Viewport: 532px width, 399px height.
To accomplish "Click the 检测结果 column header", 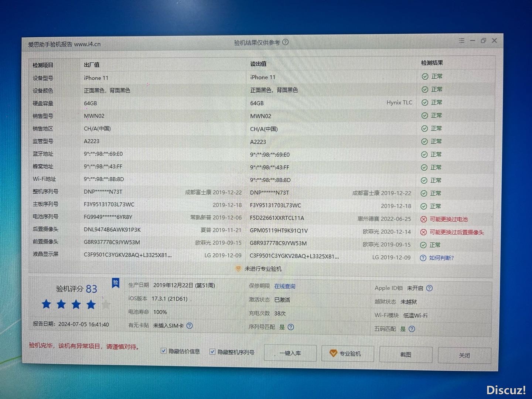I will pyautogui.click(x=432, y=63).
